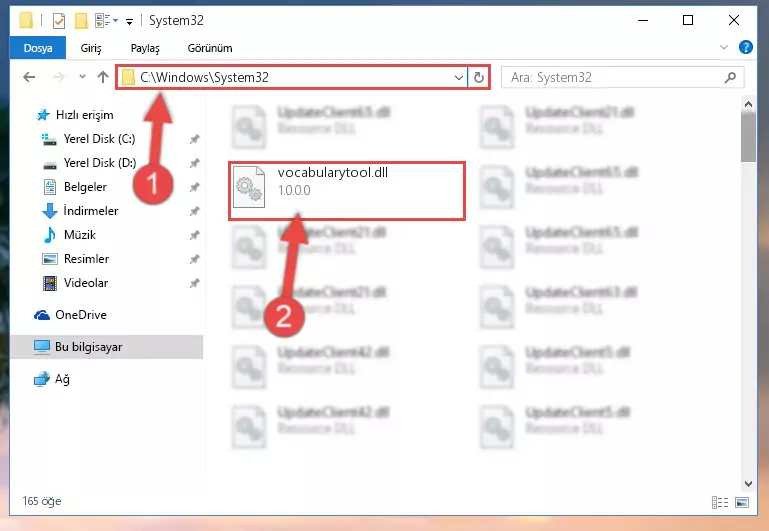Click the scrollbar up arrow
This screenshot has height=531, width=769.
tap(748, 104)
